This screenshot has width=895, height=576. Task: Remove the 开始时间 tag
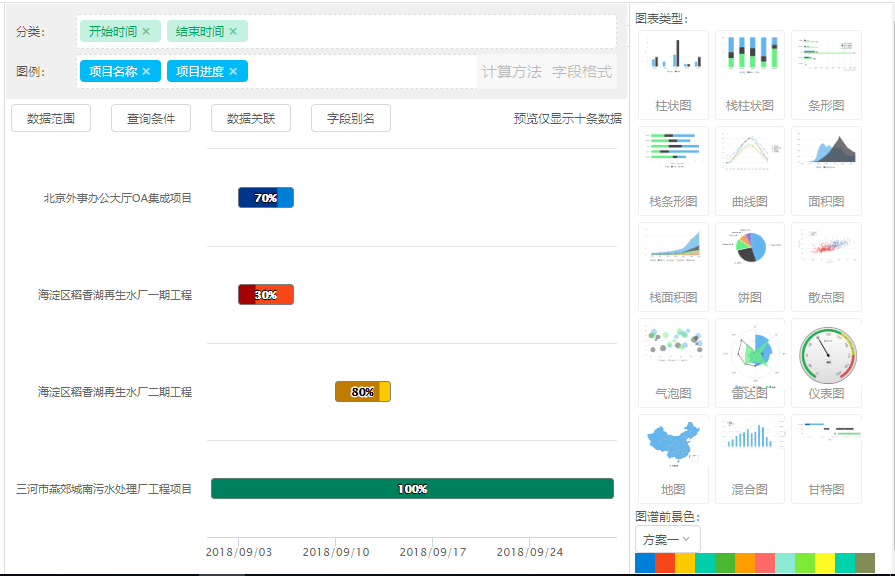pos(146,32)
